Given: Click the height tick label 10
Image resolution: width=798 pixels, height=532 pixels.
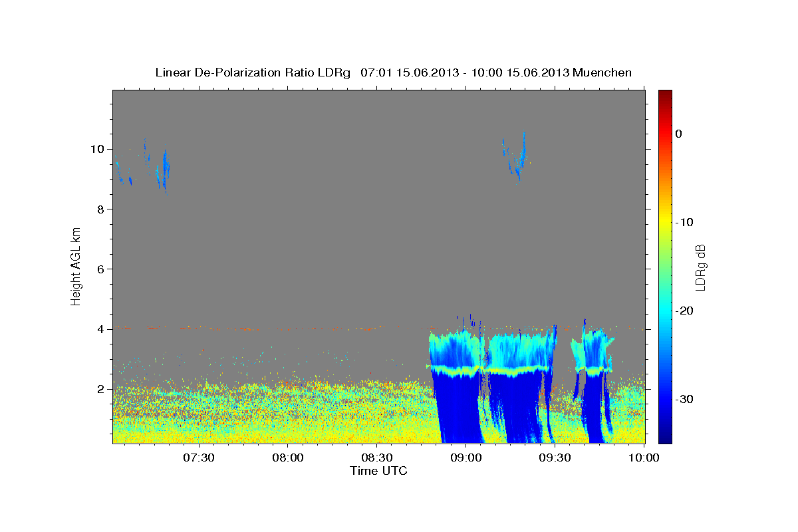Looking at the screenshot, I should 99,149.
